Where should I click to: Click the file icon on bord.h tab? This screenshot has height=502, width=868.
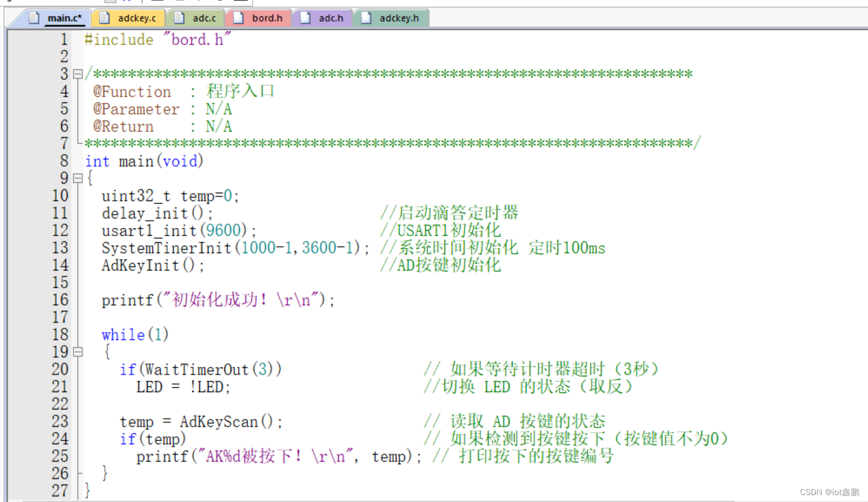tap(238, 18)
